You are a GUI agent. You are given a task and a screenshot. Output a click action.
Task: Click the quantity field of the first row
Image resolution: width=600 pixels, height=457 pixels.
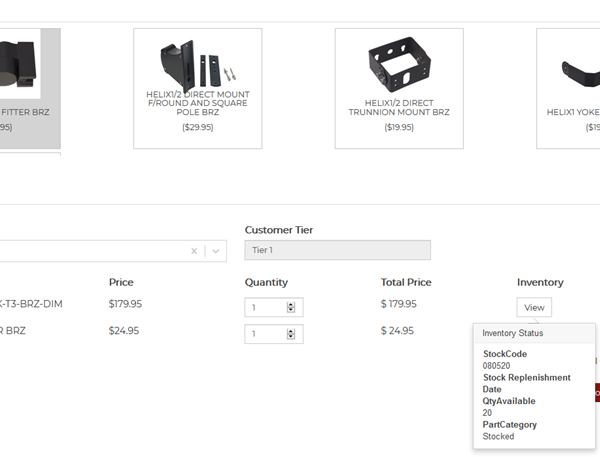click(x=265, y=308)
